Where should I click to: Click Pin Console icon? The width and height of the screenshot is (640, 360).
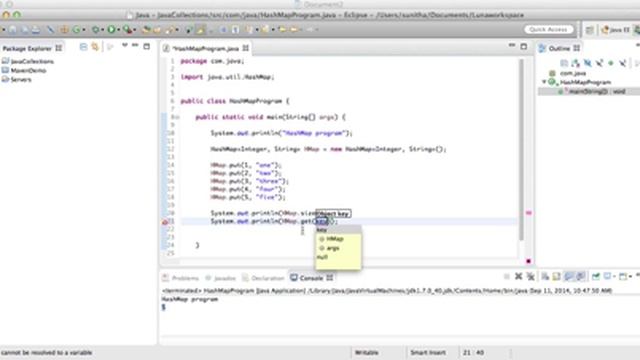[596, 277]
